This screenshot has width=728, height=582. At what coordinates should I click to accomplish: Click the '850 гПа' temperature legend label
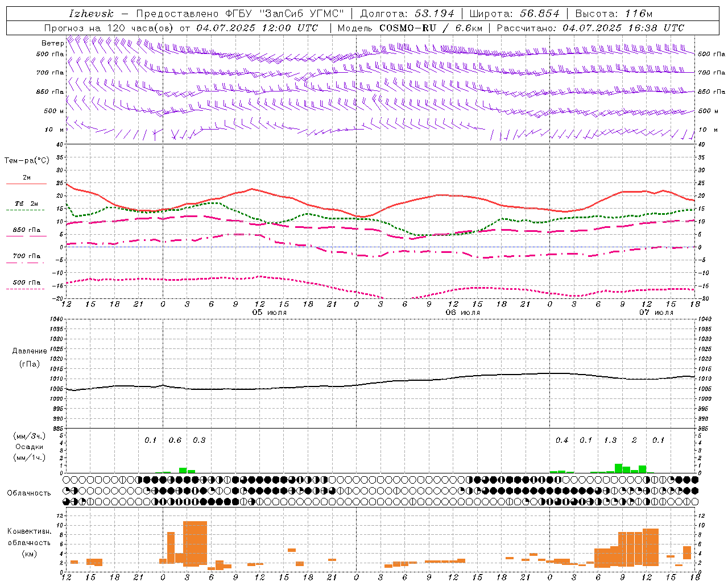point(27,230)
